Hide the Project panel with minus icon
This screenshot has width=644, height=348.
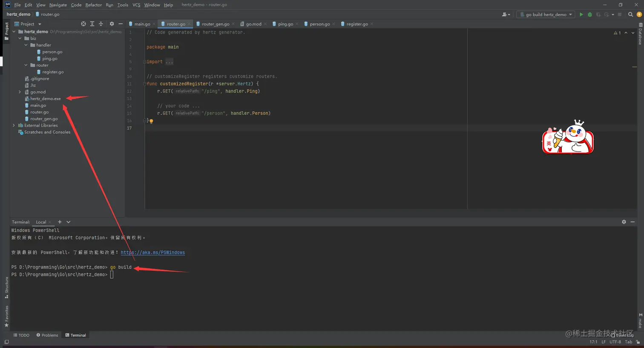click(x=121, y=24)
